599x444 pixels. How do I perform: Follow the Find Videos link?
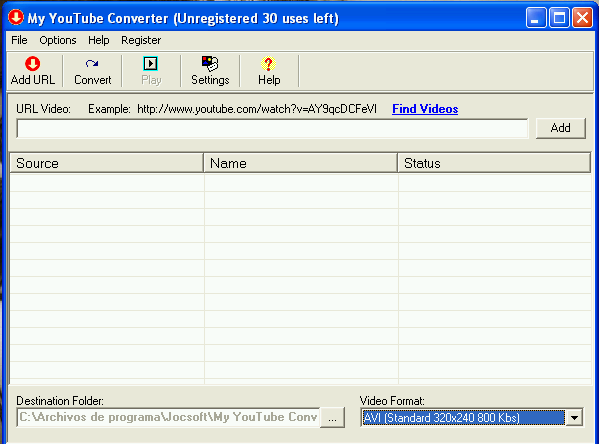[425, 109]
